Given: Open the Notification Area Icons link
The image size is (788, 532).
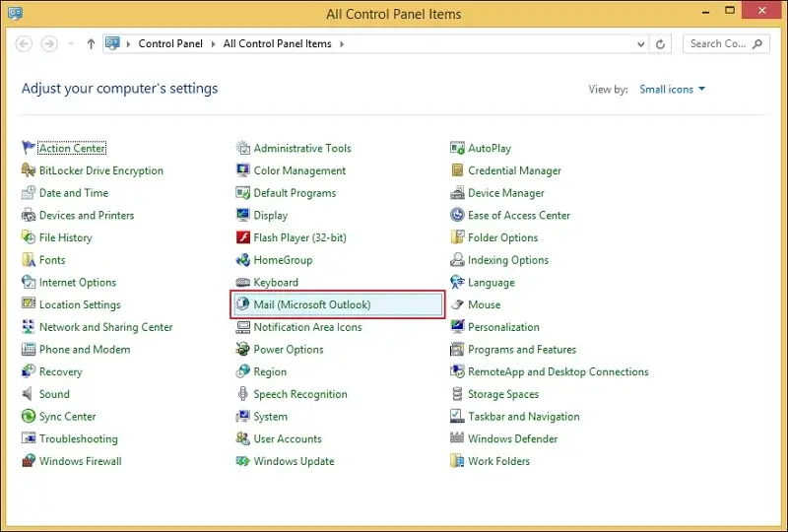Looking at the screenshot, I should (307, 327).
